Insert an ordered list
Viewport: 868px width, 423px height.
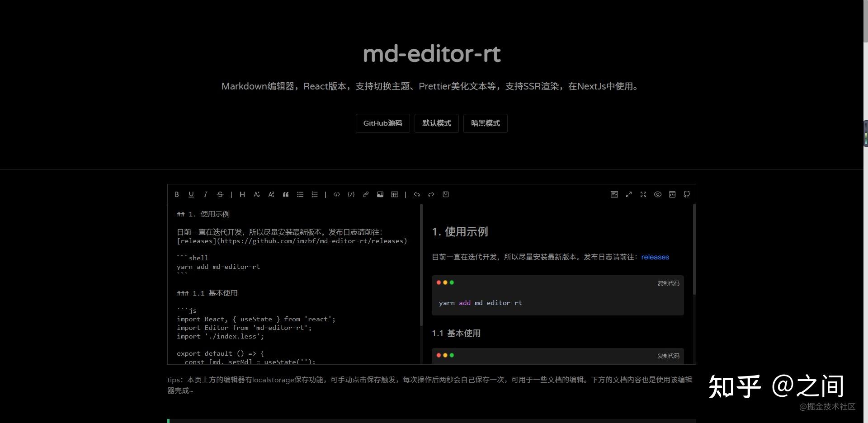tap(315, 194)
